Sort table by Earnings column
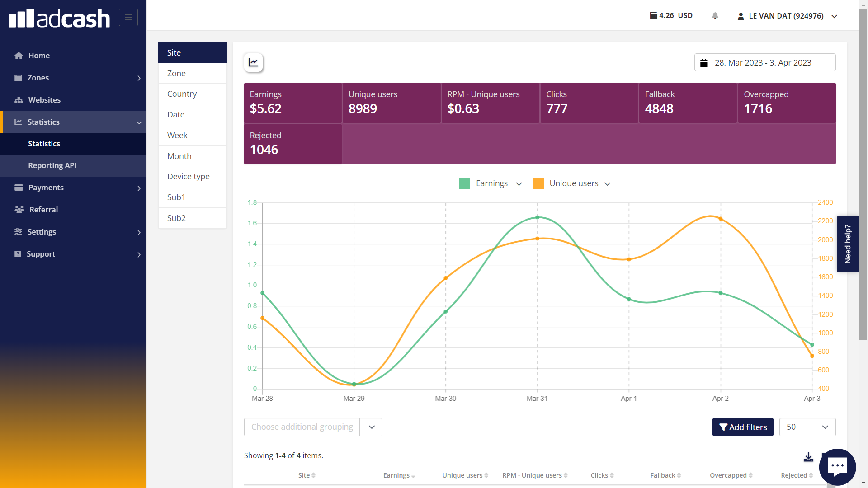Screen dimensions: 868x488 [399, 475]
